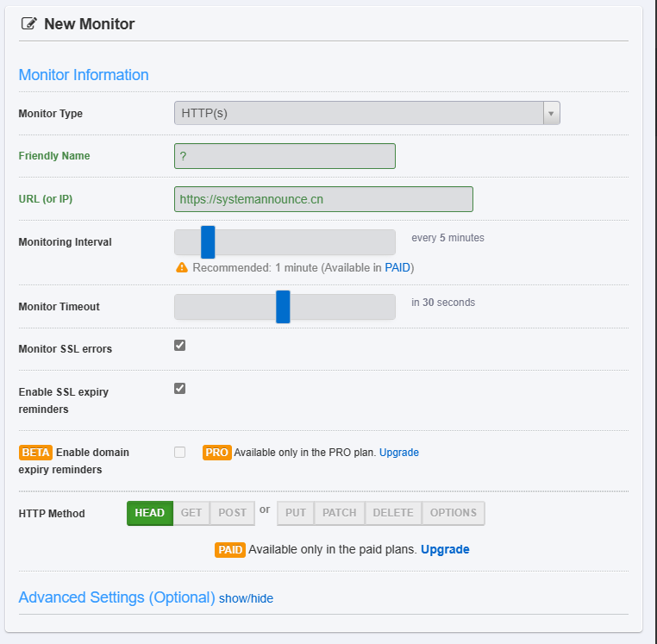The image size is (657, 644).
Task: Choose the POST HTTP method
Action: 232,513
